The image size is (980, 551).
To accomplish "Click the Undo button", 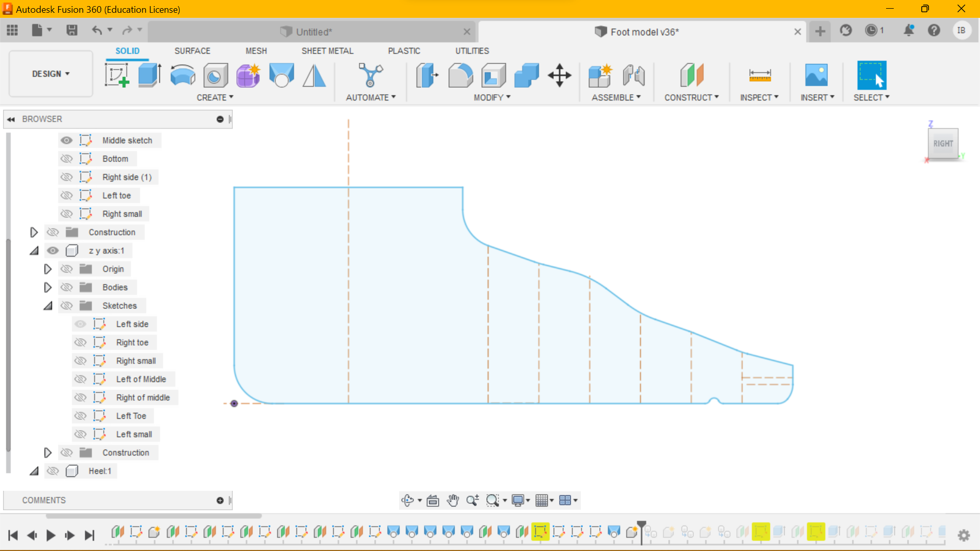I will pos(97,31).
